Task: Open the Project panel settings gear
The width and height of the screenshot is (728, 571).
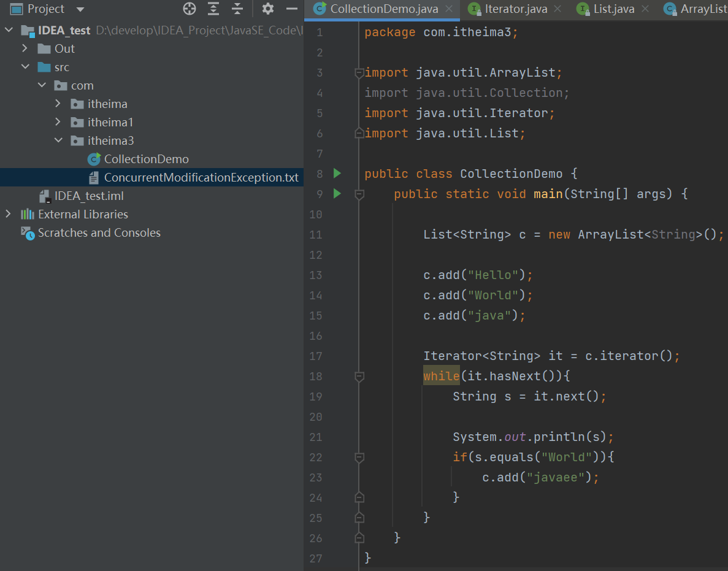Action: [268, 9]
